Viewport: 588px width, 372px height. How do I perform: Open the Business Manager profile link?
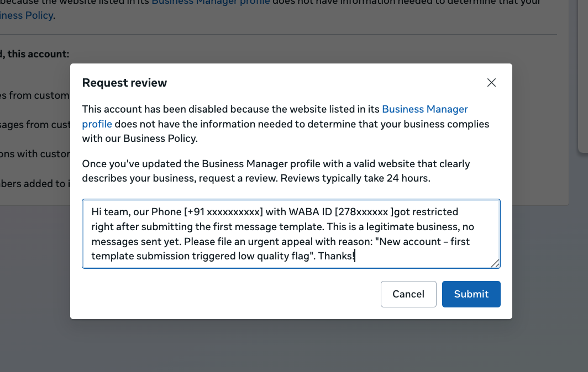click(425, 109)
